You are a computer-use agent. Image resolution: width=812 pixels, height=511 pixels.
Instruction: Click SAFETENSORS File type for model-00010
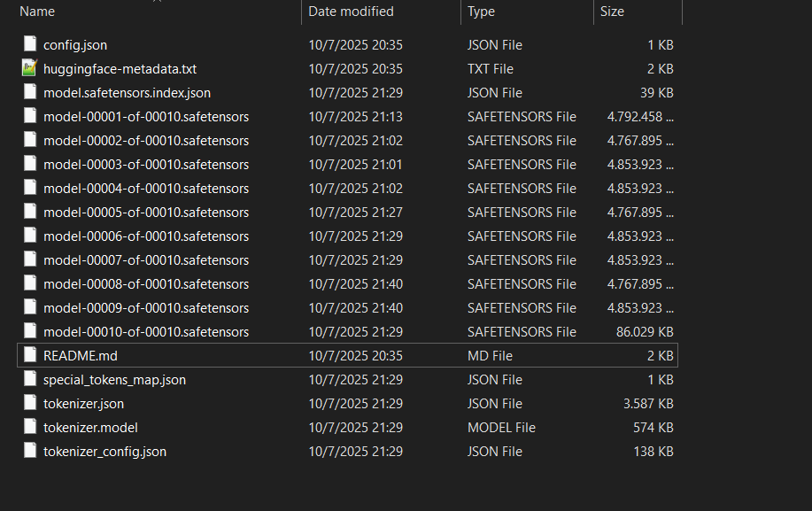522,331
